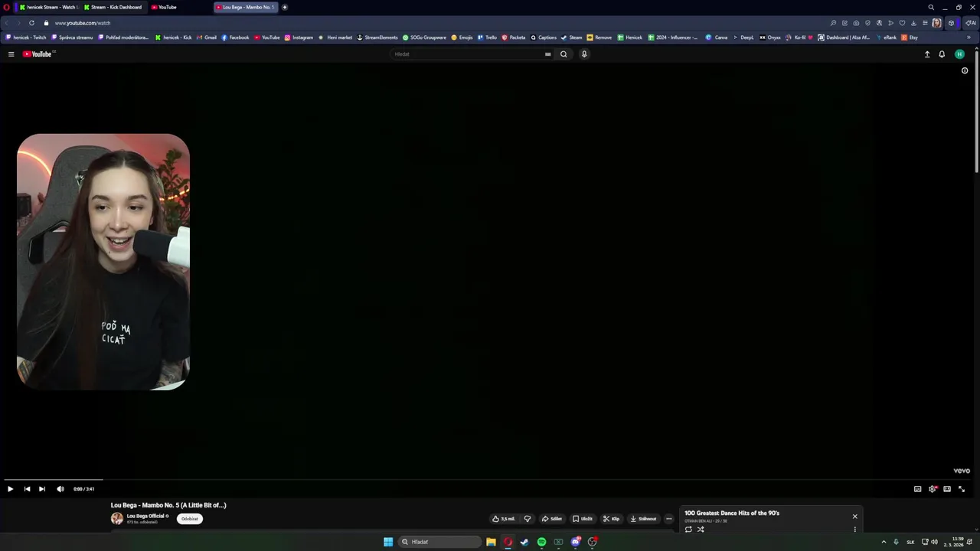Open the browser profile avatar

tap(936, 23)
